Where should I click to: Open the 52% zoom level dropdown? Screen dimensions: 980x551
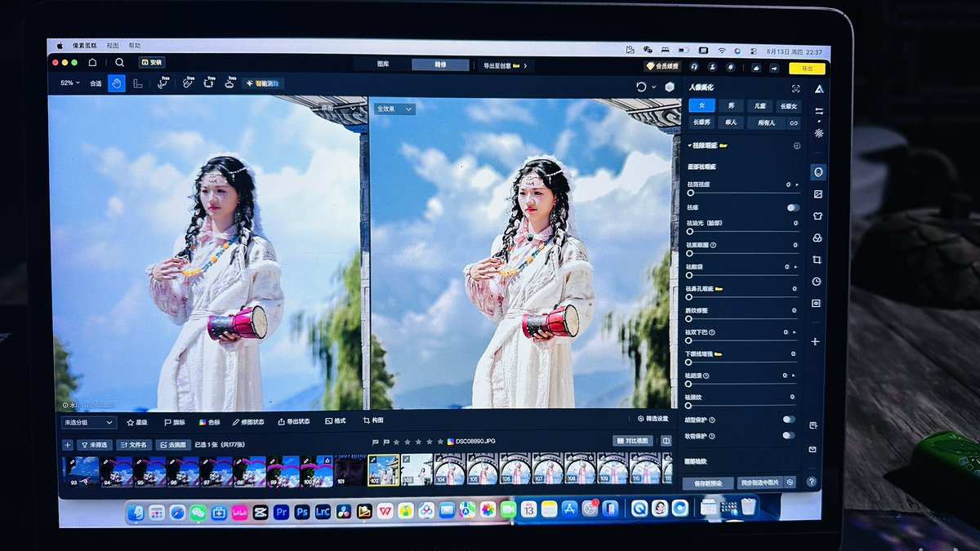(x=70, y=83)
